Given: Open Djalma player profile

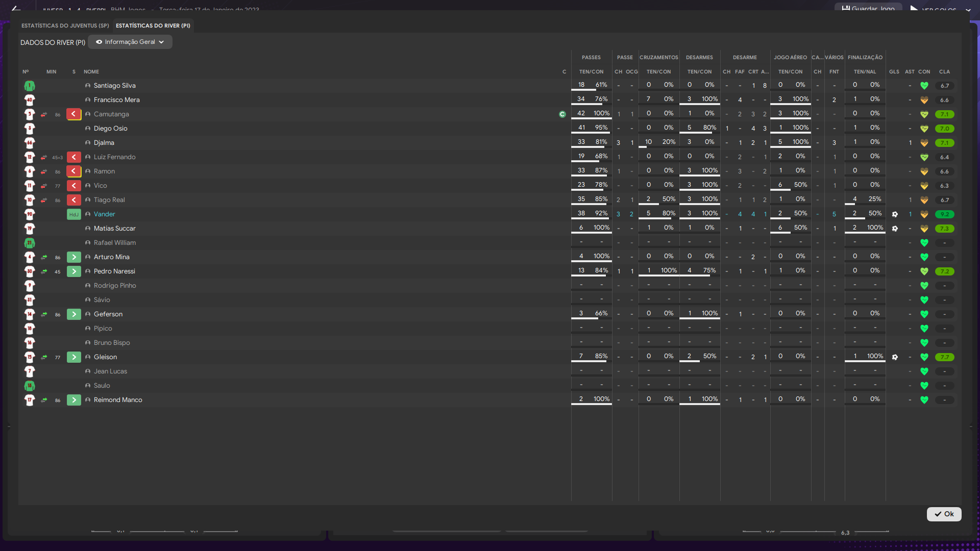Looking at the screenshot, I should point(104,143).
